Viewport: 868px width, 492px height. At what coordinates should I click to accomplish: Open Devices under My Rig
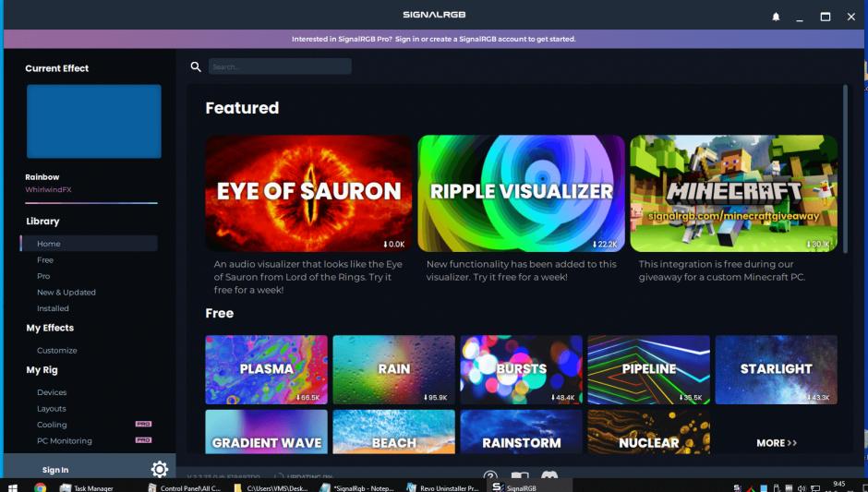pyautogui.click(x=52, y=391)
